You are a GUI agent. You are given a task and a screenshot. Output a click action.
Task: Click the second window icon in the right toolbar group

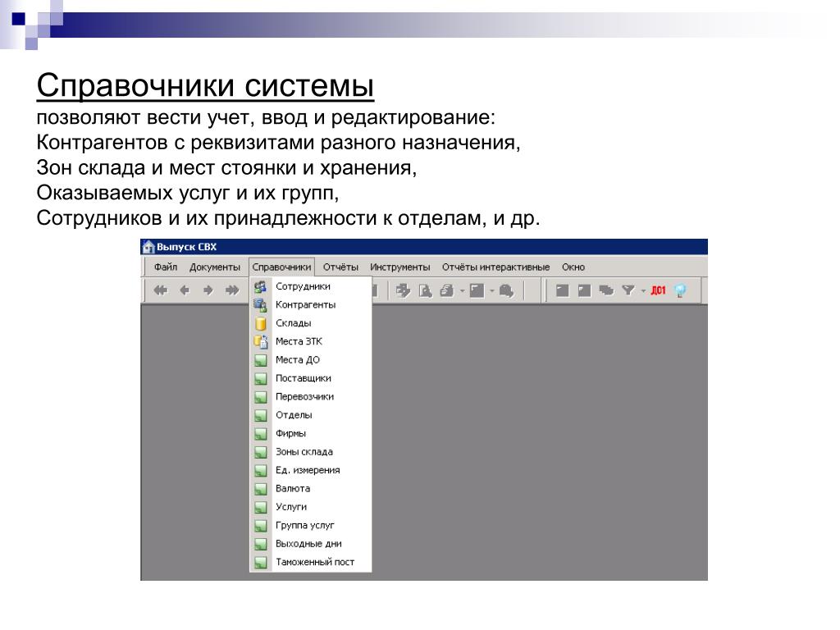pos(584,291)
